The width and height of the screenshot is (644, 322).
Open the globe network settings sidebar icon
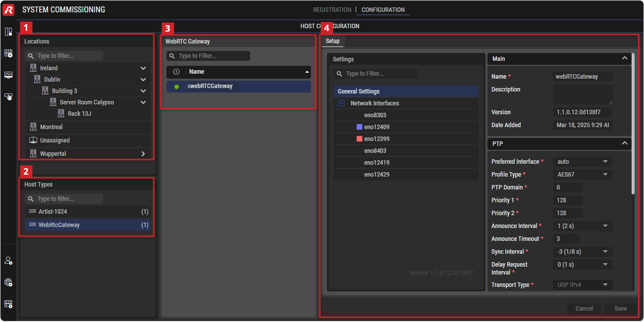click(8, 282)
